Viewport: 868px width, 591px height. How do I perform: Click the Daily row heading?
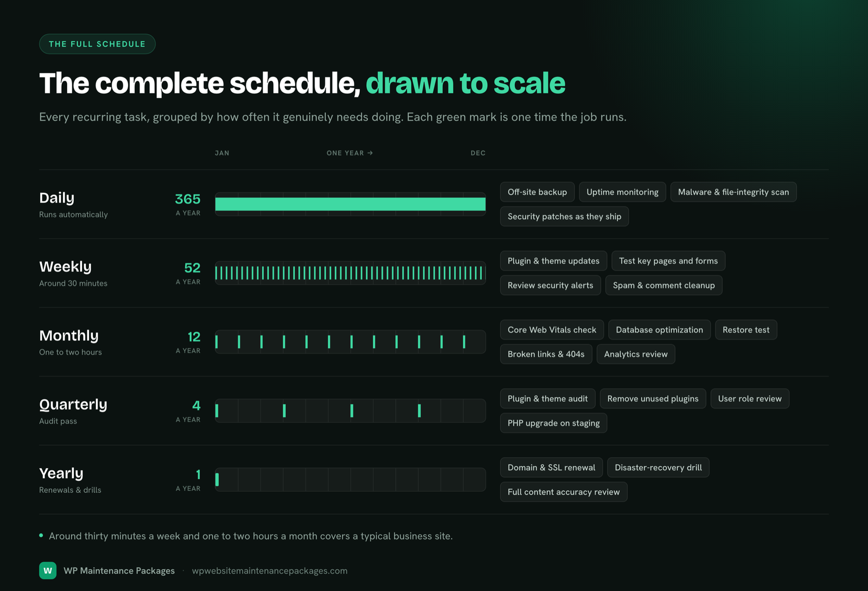tap(56, 198)
